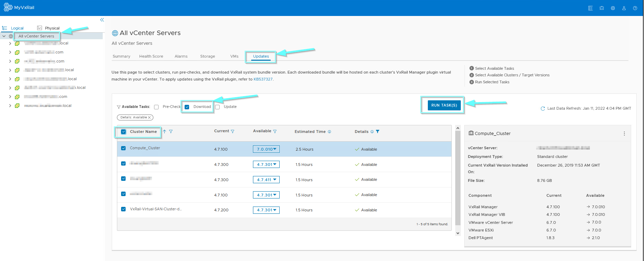This screenshot has height=261, width=644.
Task: Open the 4.7.411 version dropdown
Action: pyautogui.click(x=266, y=180)
